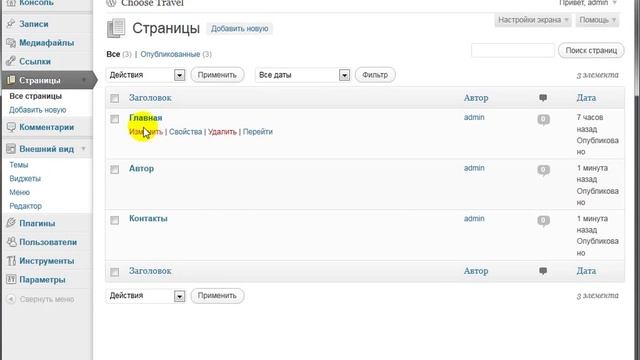Open the top Действия bulk actions dropdown
Image resolution: width=640 pixels, height=360 pixels.
[x=145, y=75]
